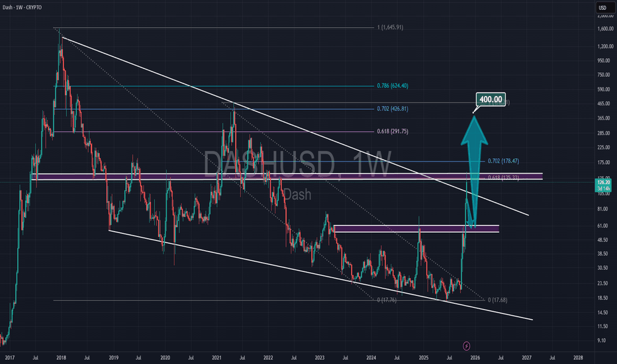Click the 2026 label on time axis
The width and height of the screenshot is (617, 364).
[475, 356]
